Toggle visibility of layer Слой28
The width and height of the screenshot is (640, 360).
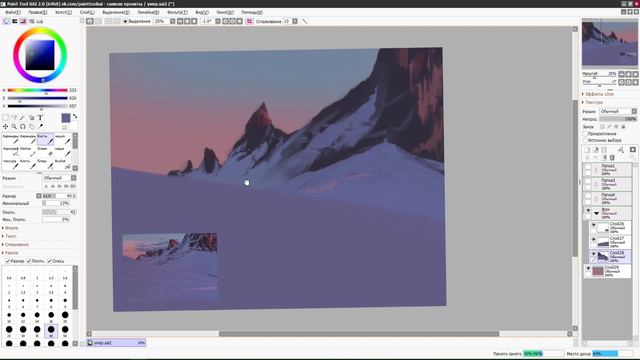[593, 254]
